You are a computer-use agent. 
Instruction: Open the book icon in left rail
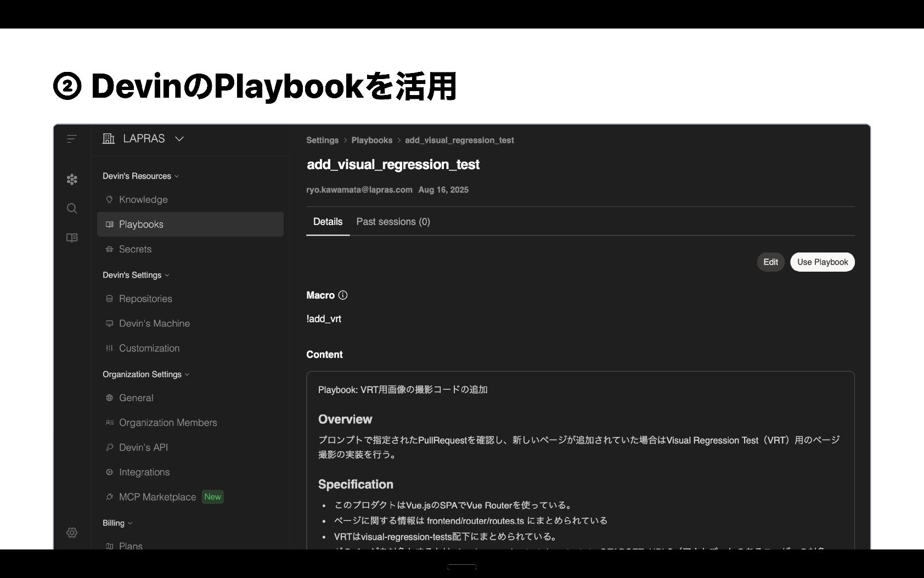72,238
